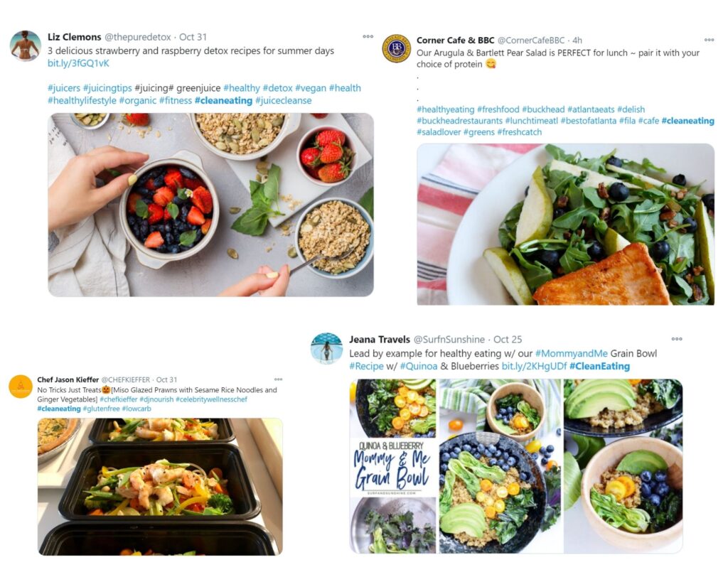Click Jeana Travels profile picture
The width and height of the screenshot is (728, 582).
pos(326,348)
